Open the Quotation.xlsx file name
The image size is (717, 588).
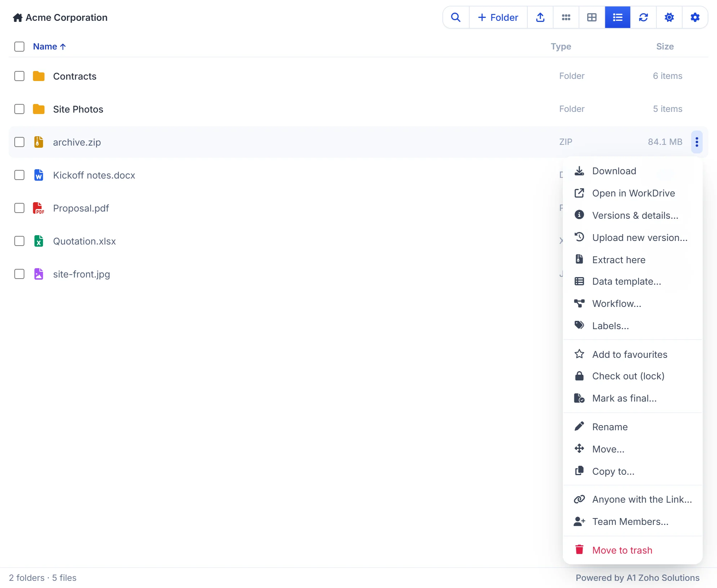85,241
